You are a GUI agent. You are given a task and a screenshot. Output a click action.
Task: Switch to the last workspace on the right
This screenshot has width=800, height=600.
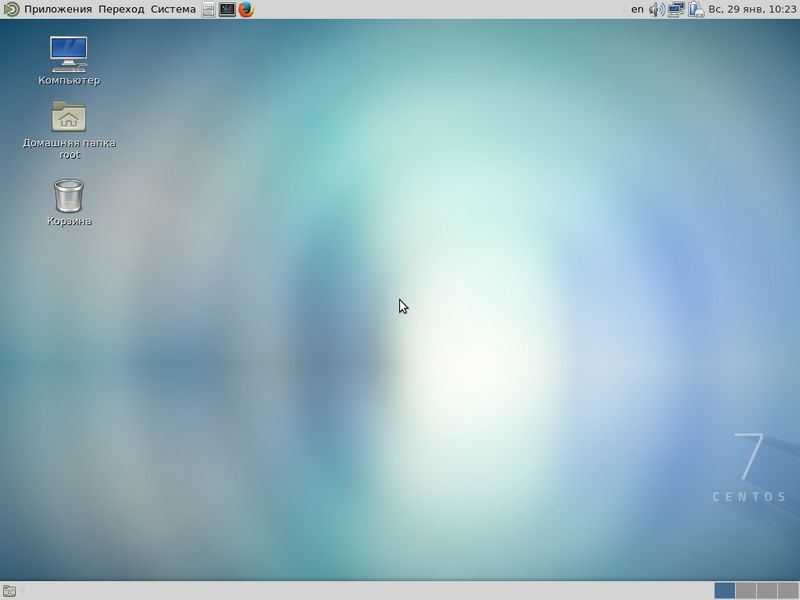point(787,590)
